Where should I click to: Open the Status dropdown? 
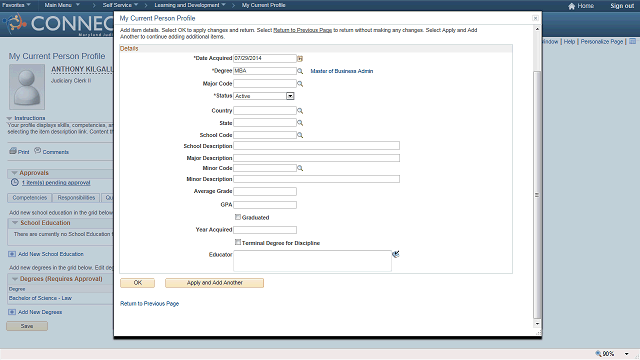click(x=290, y=96)
